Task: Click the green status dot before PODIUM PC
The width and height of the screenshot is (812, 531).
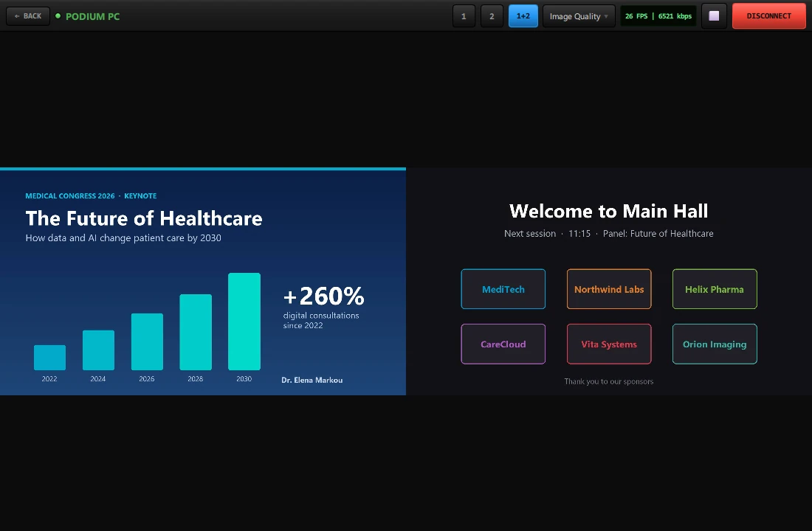Action: point(58,16)
